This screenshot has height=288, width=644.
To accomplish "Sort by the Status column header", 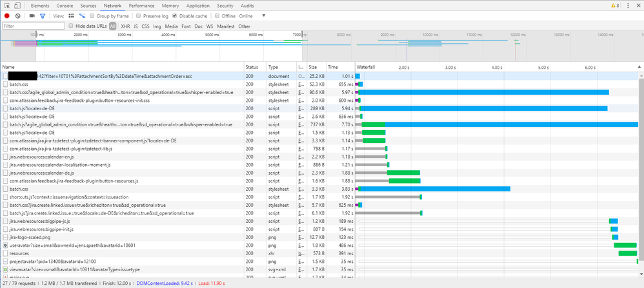I will 255,66.
